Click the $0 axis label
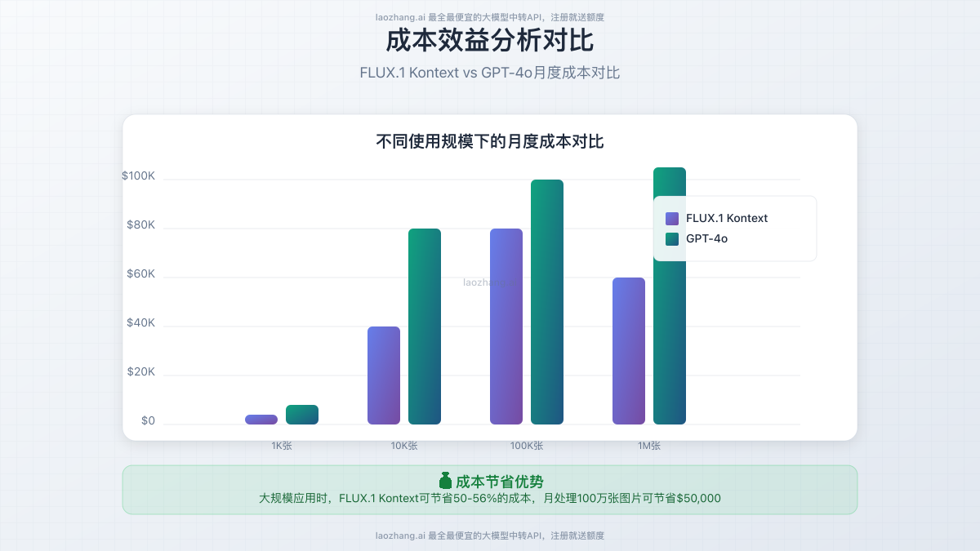The width and height of the screenshot is (980, 551). pos(148,421)
